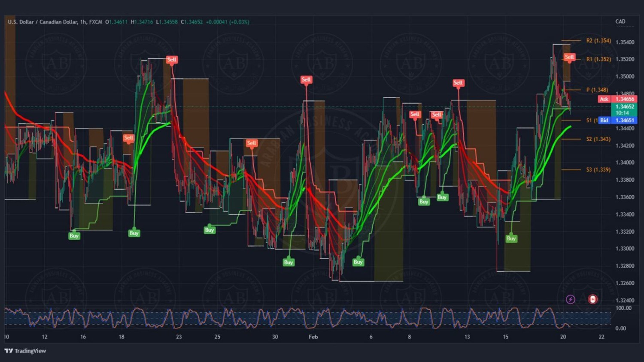Screen dimensions: 644x362
Task: Click the purple lightning bolt event icon
Action: coord(570,299)
